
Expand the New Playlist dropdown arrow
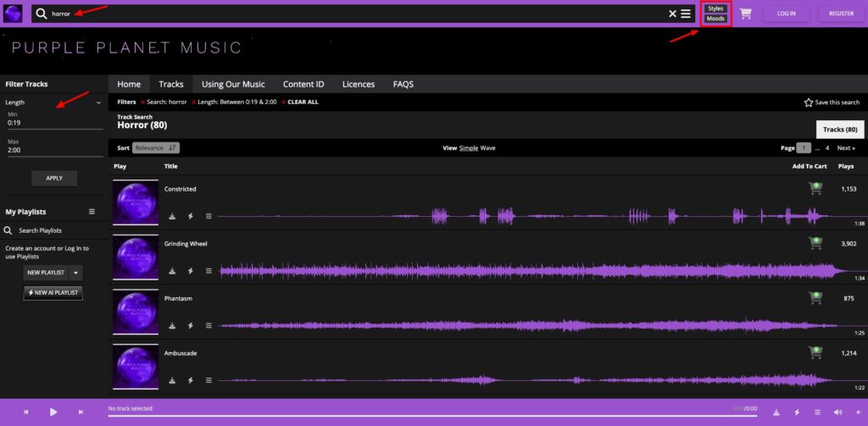(x=75, y=273)
